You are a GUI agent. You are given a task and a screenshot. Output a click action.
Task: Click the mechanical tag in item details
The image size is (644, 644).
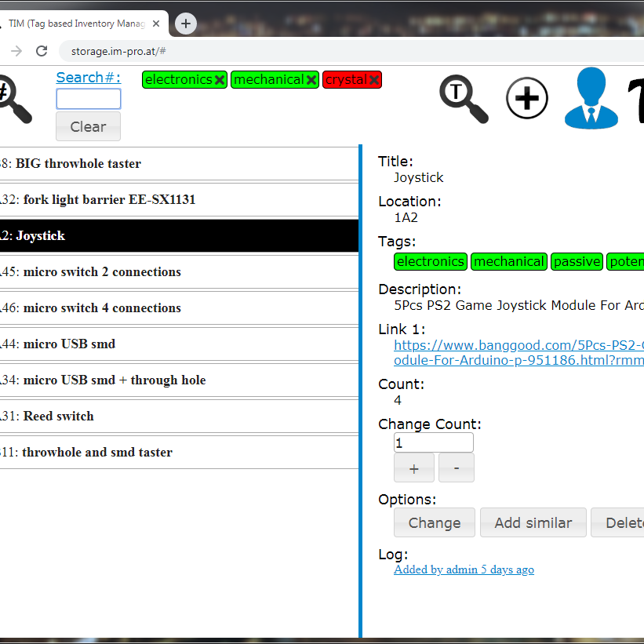tap(509, 262)
